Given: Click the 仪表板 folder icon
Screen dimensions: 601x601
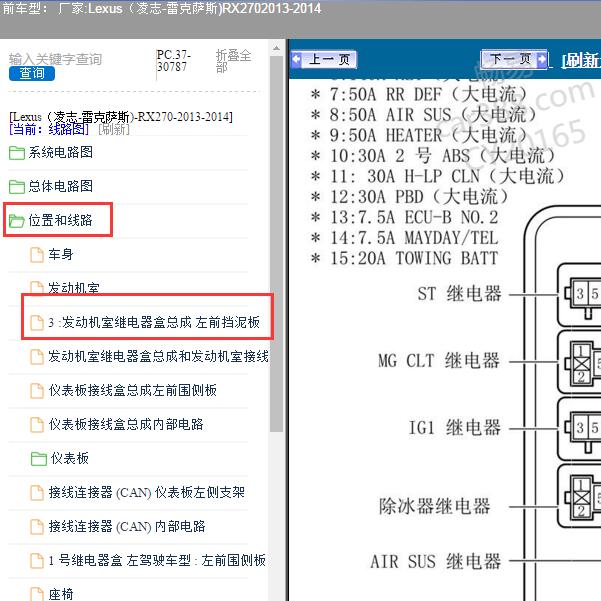Looking at the screenshot, I should 39,458.
